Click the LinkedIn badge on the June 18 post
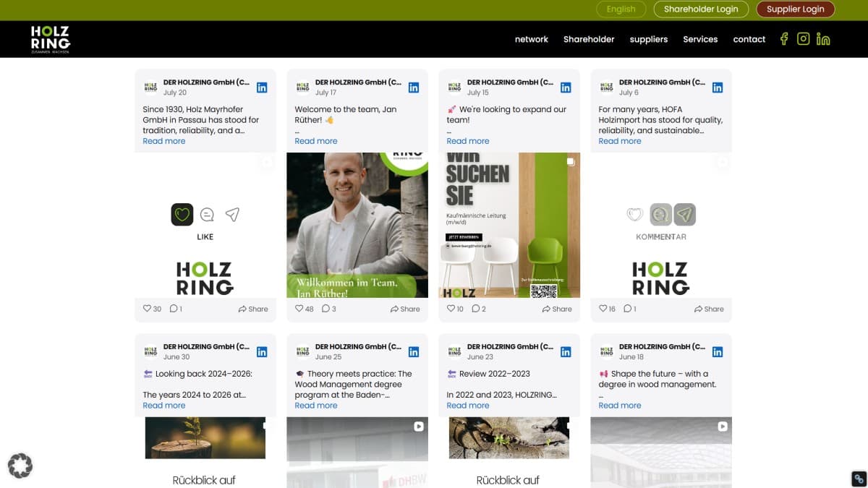This screenshot has width=868, height=488. [x=718, y=352]
